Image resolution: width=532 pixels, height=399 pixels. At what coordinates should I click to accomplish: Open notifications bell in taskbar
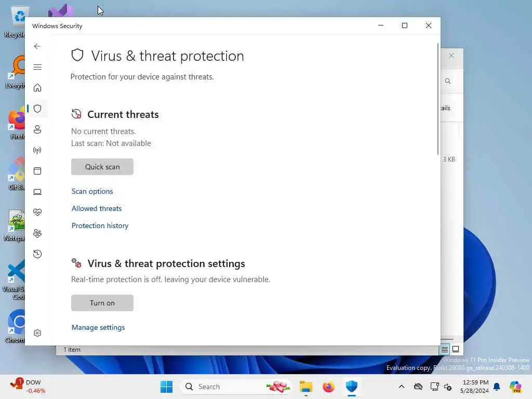[x=497, y=387]
